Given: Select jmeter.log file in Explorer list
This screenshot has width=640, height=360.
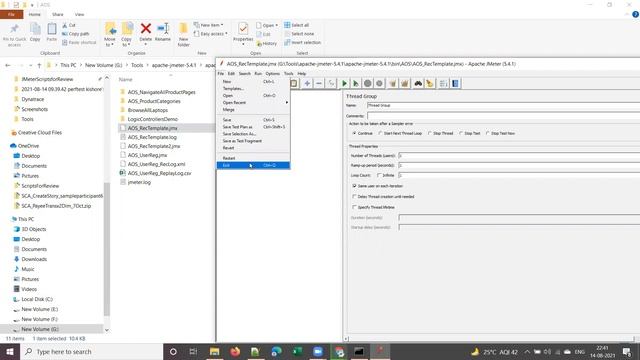Looking at the screenshot, I should [x=139, y=182].
